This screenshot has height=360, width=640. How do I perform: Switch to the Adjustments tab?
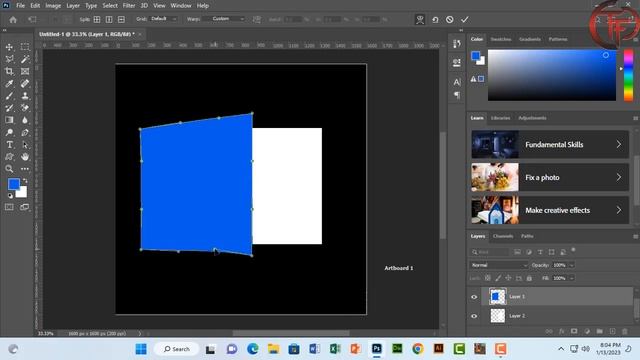click(x=532, y=118)
